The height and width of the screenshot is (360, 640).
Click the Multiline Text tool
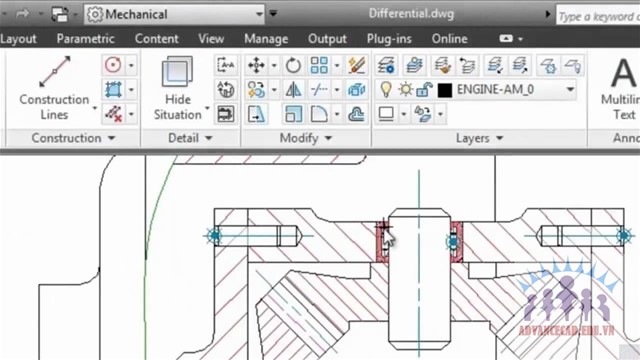point(620,88)
